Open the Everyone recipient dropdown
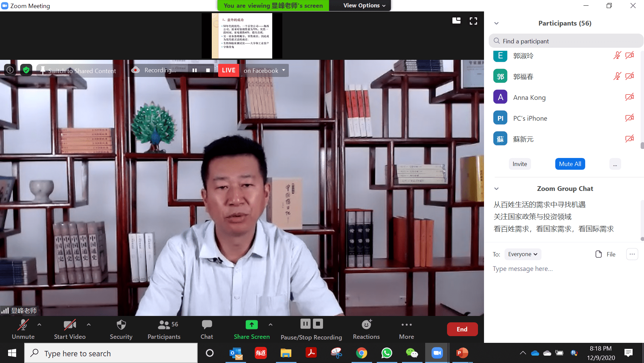This screenshot has width=644, height=363. (522, 254)
